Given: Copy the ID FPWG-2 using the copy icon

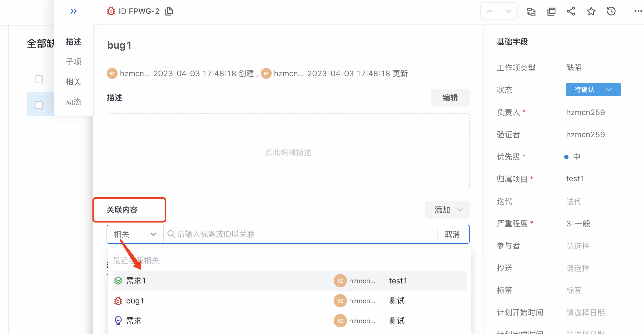Looking at the screenshot, I should tap(169, 11).
